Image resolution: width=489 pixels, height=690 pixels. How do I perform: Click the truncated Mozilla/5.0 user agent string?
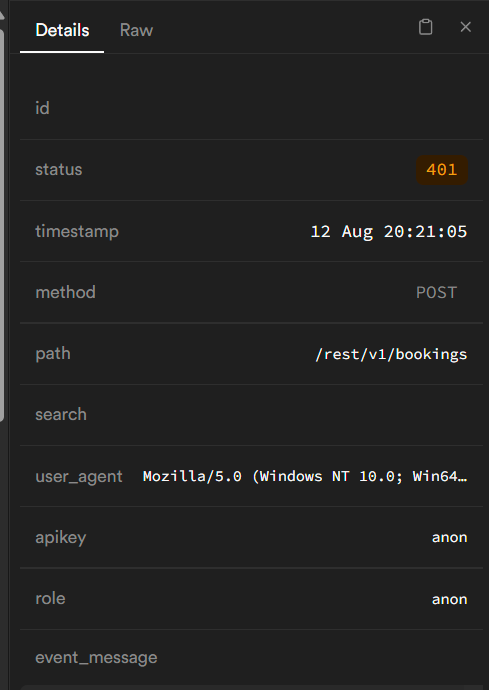click(305, 476)
